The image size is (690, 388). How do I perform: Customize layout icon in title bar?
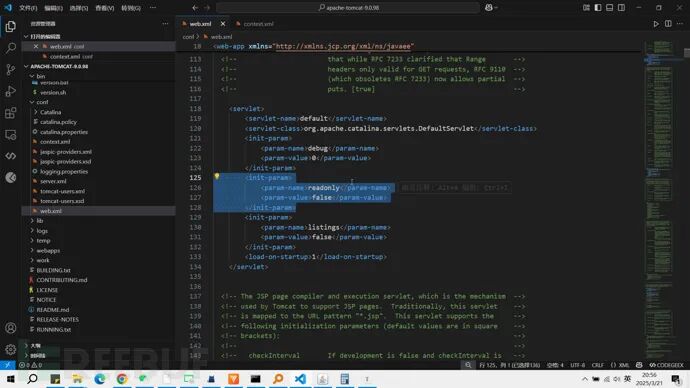[586, 7]
